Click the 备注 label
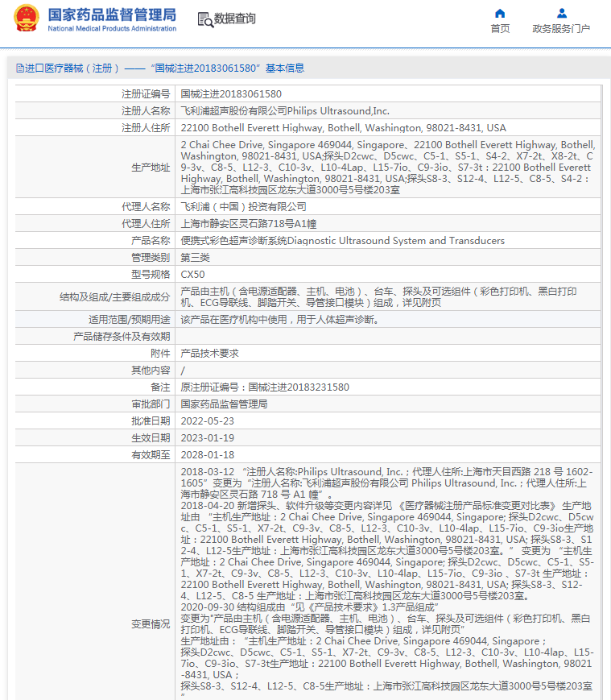Image resolution: width=611 pixels, height=700 pixels. 160,387
